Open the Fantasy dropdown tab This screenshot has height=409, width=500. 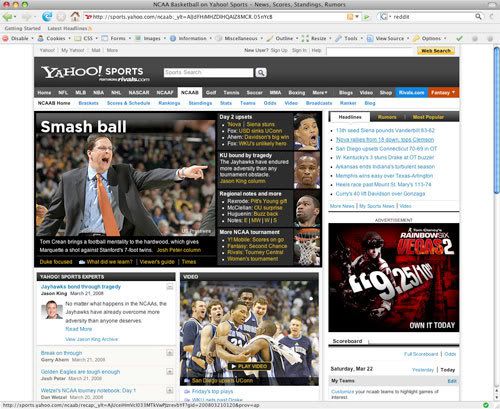(x=443, y=93)
